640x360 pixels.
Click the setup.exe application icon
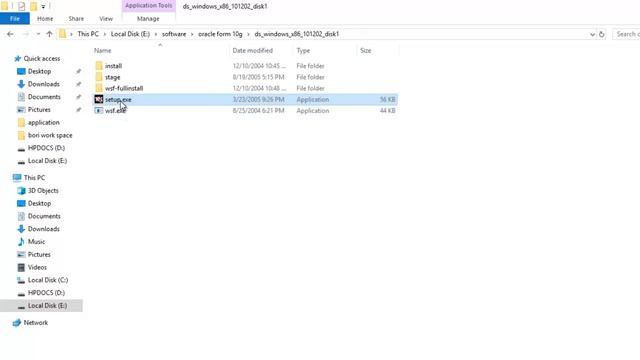point(99,99)
